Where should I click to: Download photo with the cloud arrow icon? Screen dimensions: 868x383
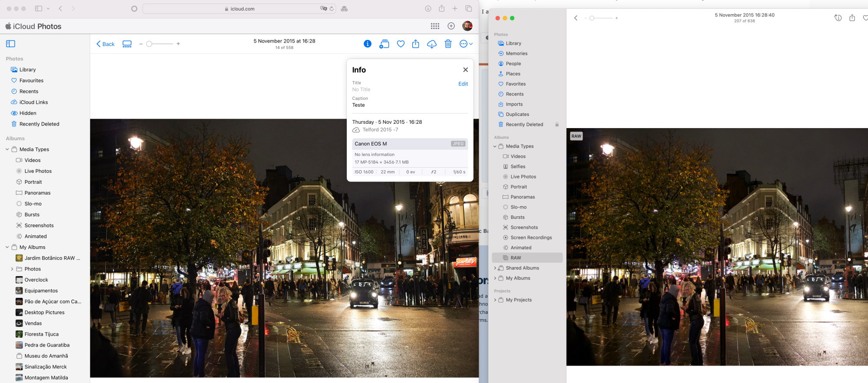(x=431, y=44)
